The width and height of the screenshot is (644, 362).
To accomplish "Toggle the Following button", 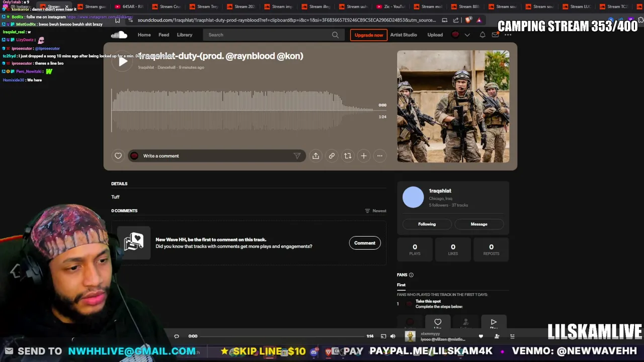I will tap(427, 224).
